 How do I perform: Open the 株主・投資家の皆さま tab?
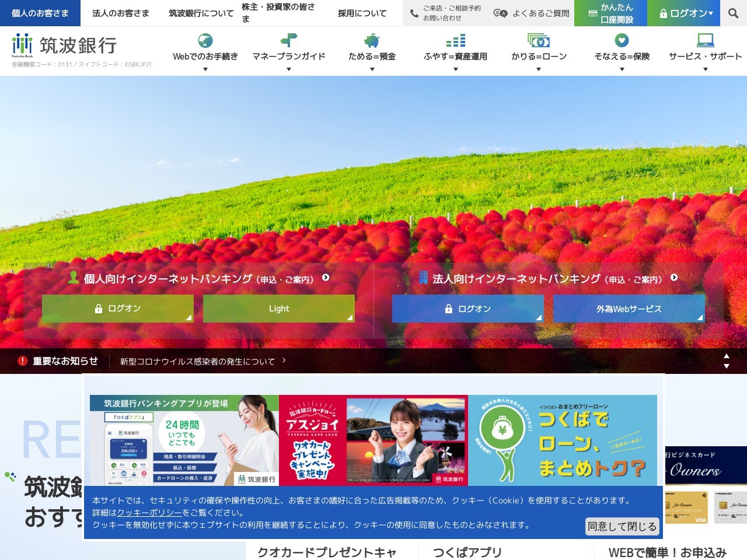281,13
